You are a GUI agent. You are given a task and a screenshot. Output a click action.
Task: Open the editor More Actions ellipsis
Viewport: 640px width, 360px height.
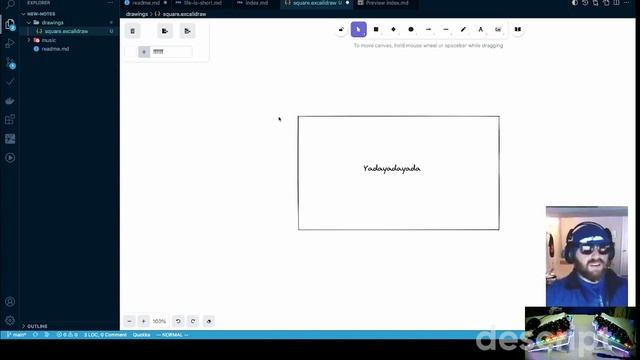point(627,3)
